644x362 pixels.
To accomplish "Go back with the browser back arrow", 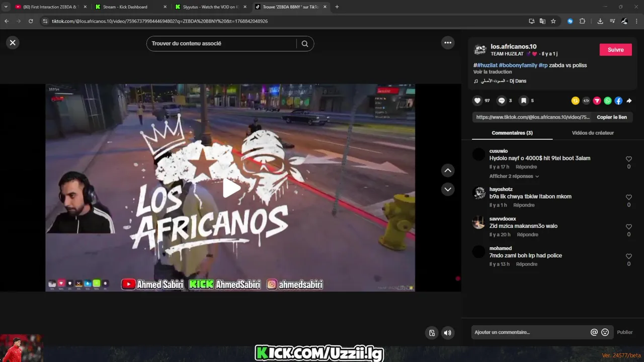I will [7, 21].
